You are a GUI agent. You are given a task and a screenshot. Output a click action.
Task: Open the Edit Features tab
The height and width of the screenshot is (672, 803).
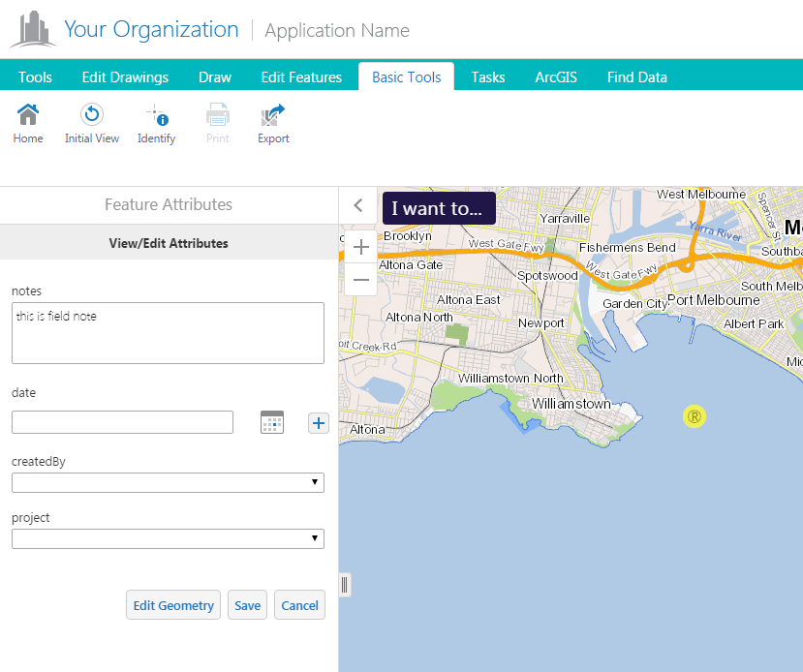(301, 77)
